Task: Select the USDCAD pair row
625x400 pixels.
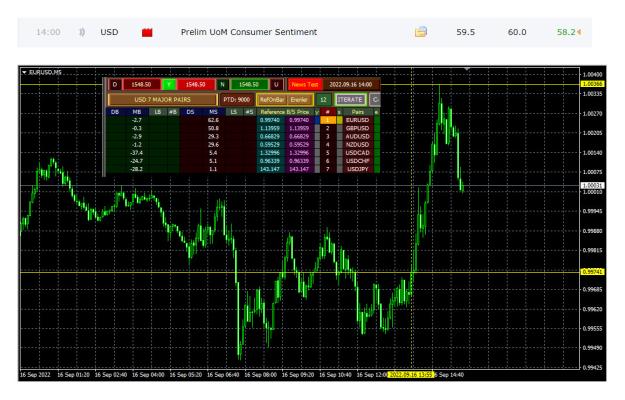Action: [358, 153]
